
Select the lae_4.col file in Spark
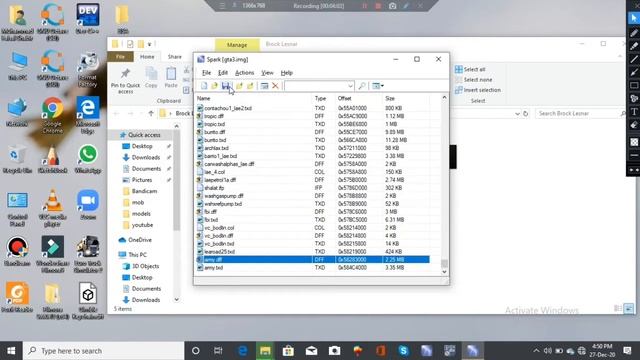(x=313, y=172)
